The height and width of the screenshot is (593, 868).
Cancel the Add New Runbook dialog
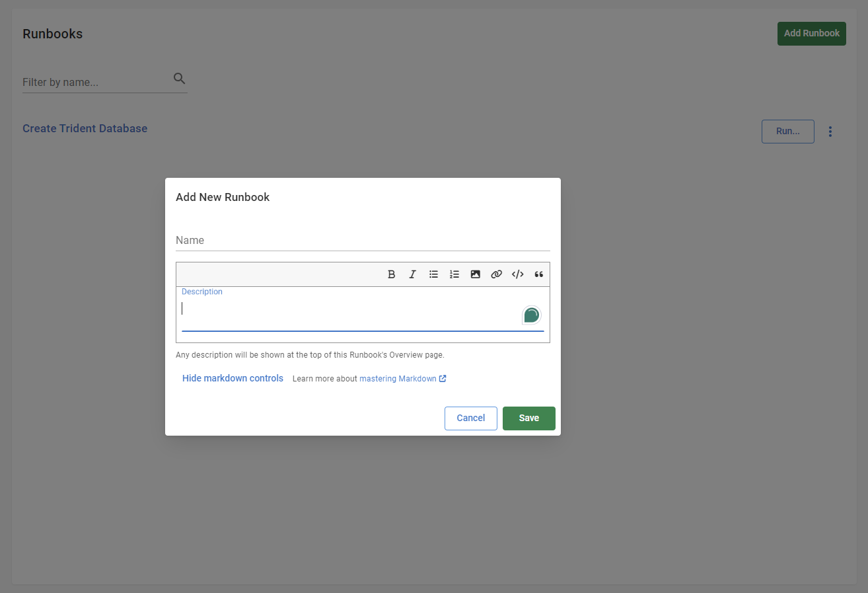[x=470, y=418]
